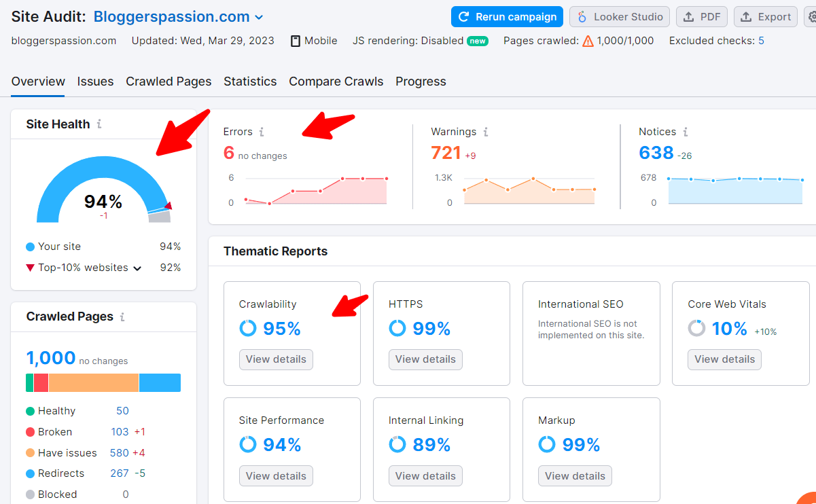This screenshot has height=504, width=816.
Task: Go to the Progress tab
Action: click(421, 82)
